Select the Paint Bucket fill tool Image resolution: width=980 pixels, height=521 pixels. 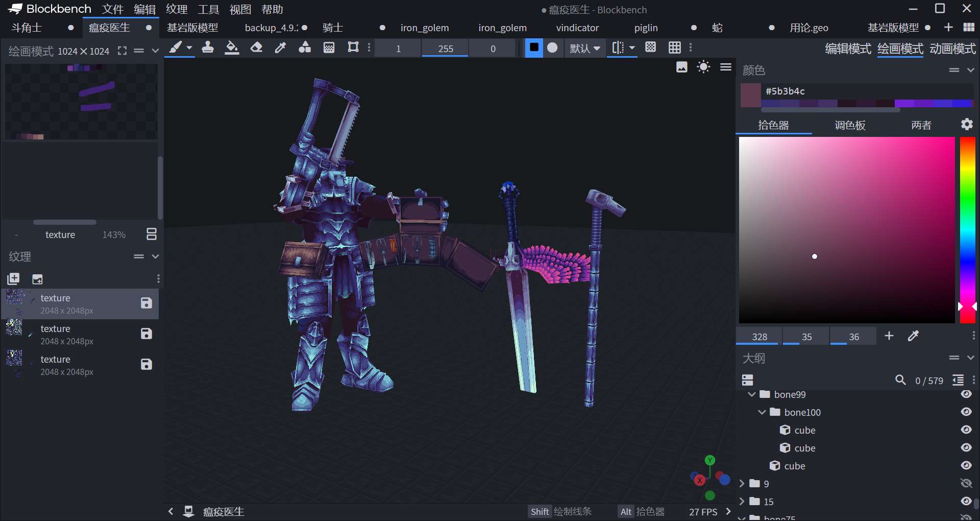232,48
